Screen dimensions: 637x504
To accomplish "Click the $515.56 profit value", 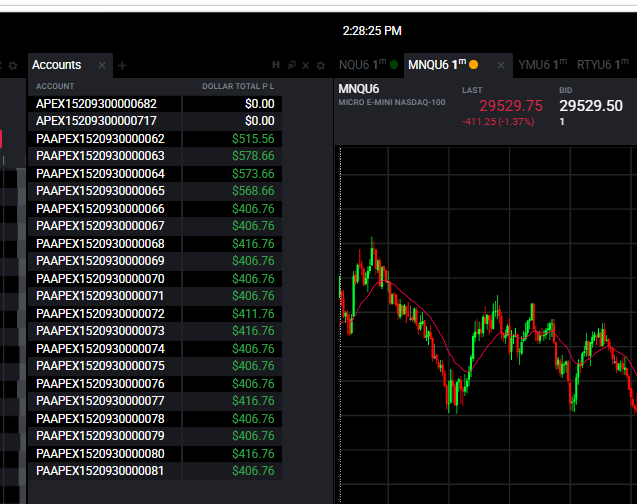I will (x=253, y=138).
